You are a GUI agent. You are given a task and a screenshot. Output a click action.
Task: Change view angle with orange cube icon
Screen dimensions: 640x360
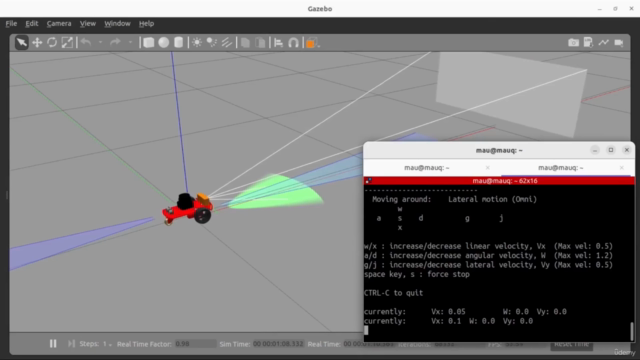tap(312, 42)
